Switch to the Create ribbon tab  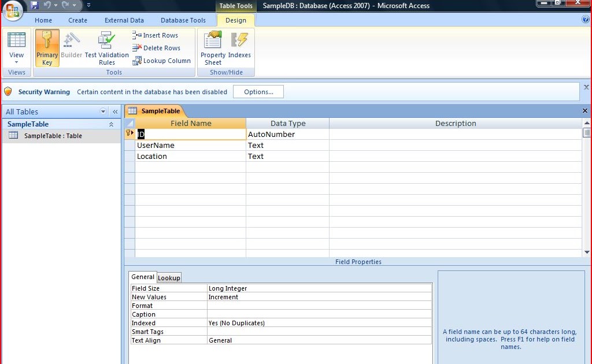pyautogui.click(x=77, y=20)
